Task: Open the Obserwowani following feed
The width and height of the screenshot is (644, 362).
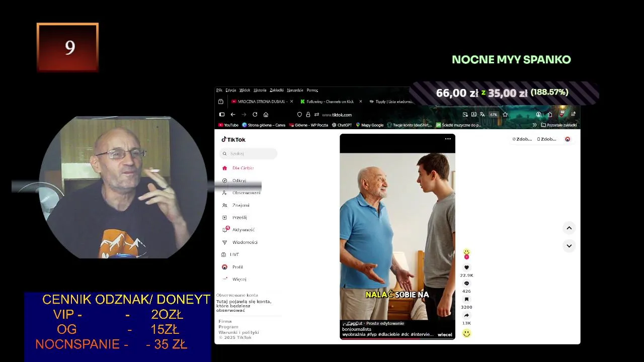Action: (242, 193)
